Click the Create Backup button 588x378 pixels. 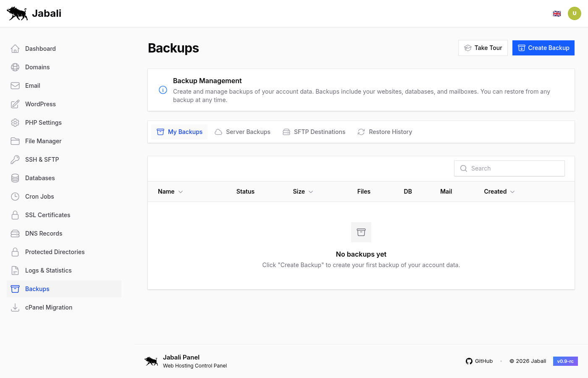[x=543, y=47]
